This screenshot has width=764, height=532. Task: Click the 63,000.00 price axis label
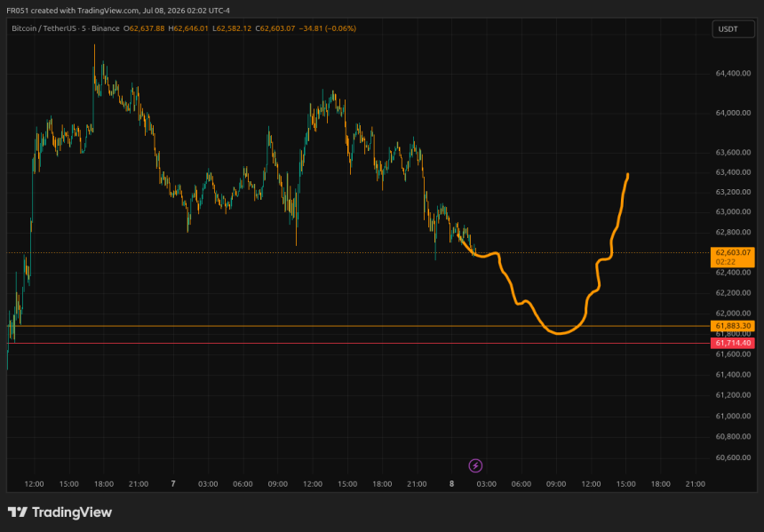[733, 211]
